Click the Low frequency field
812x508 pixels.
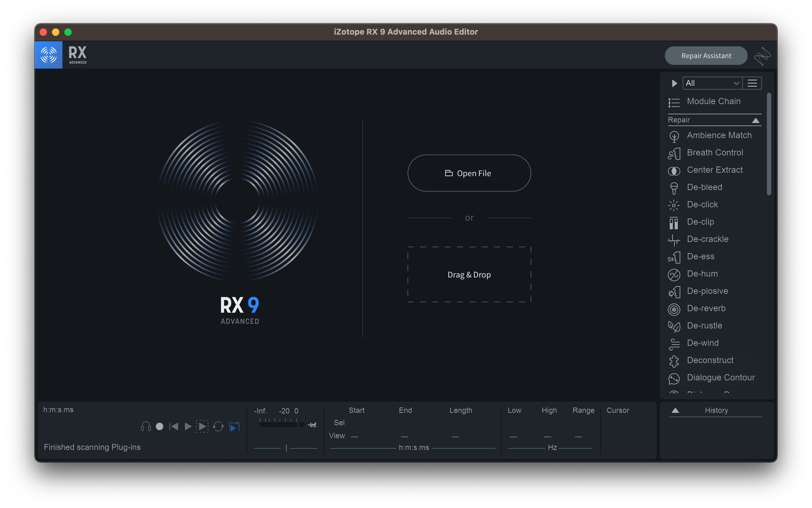pos(514,436)
